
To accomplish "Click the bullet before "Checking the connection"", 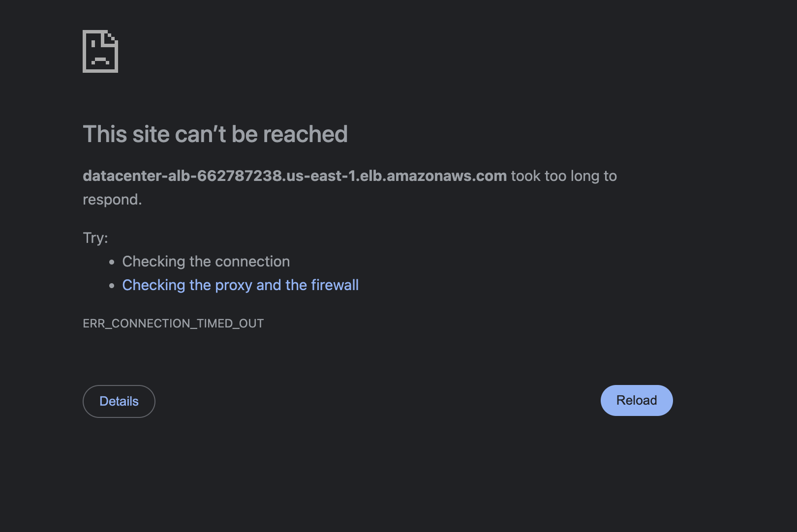I will [112, 262].
